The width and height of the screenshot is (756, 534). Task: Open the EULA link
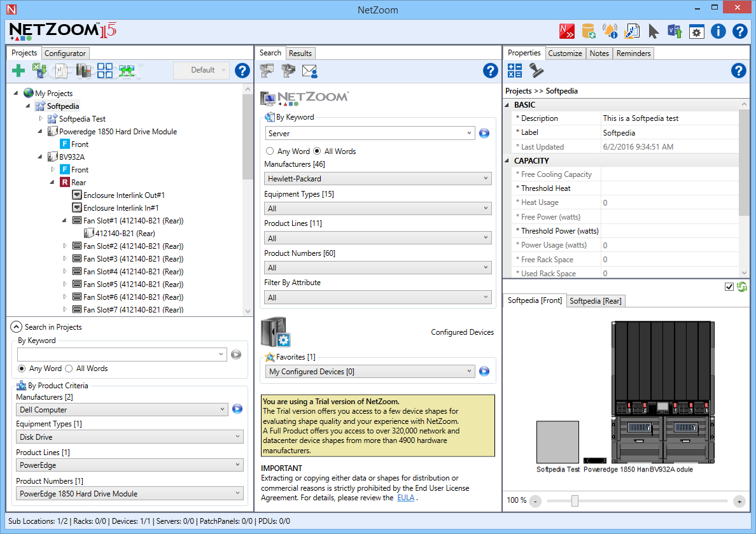[x=405, y=498]
